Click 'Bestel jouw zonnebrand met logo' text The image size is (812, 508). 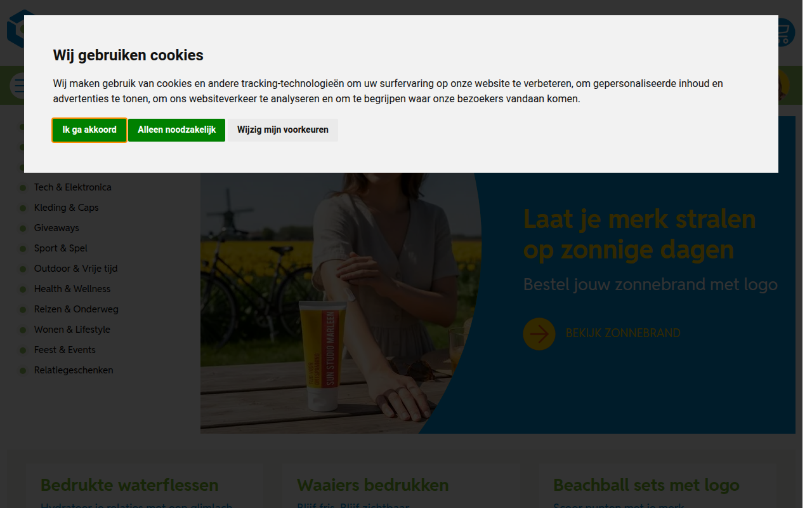point(650,284)
